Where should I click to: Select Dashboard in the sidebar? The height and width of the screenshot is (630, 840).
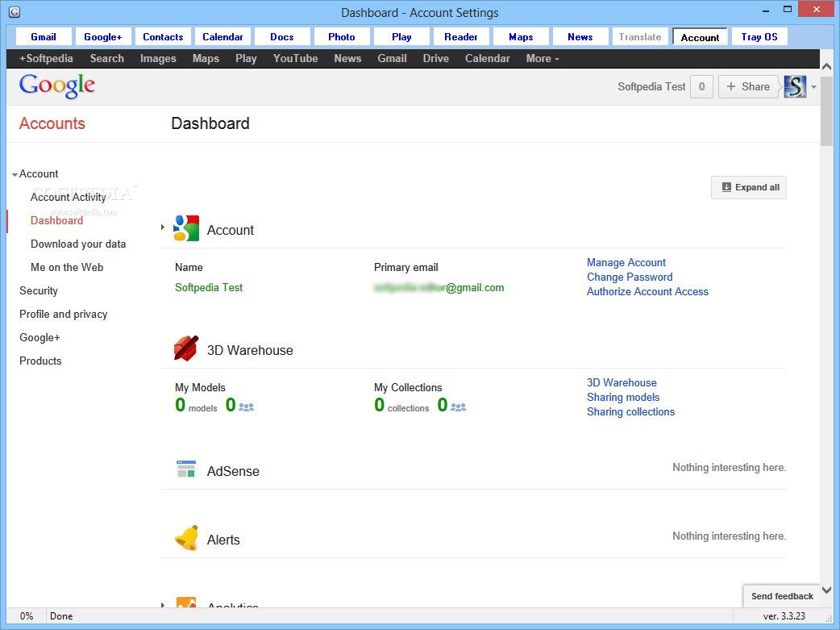(56, 221)
